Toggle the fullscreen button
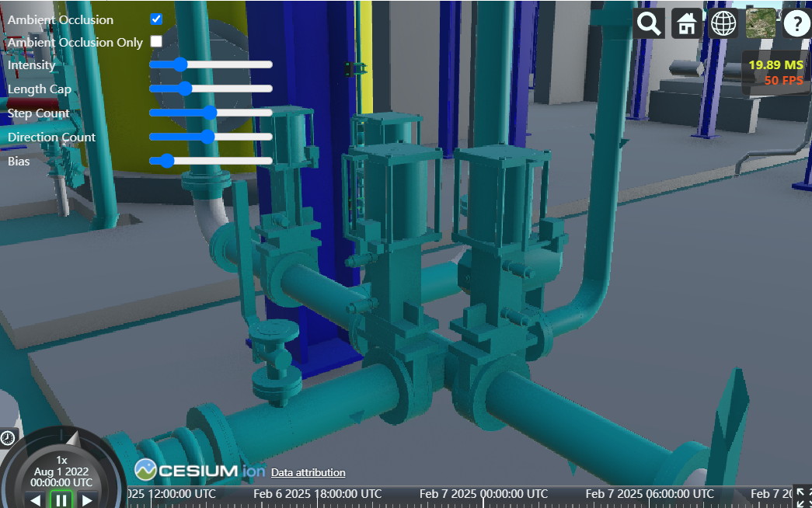 coord(803,498)
